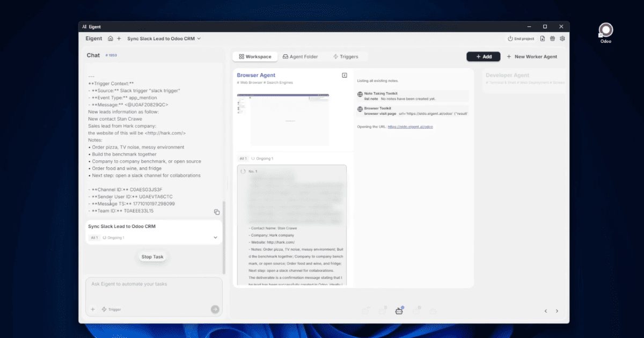Click the Stop Task button
The height and width of the screenshot is (338, 644).
pos(152,257)
